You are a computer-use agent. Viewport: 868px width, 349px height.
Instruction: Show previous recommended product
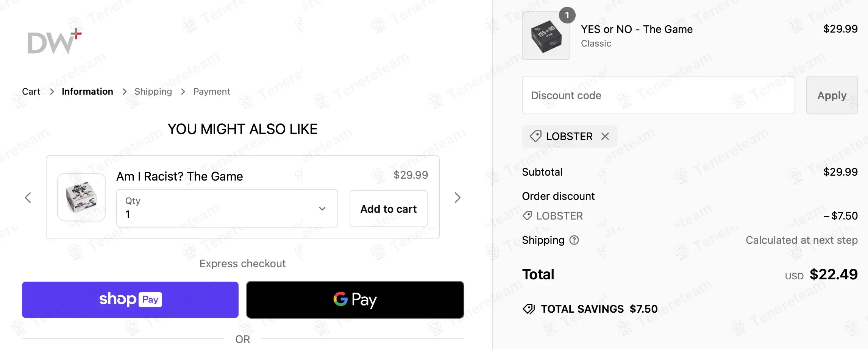pyautogui.click(x=28, y=198)
